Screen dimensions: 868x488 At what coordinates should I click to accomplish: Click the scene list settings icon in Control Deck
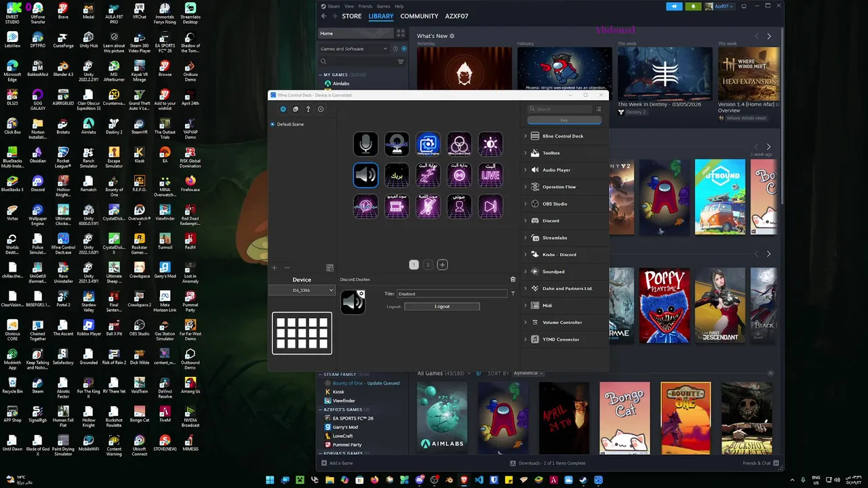point(330,268)
